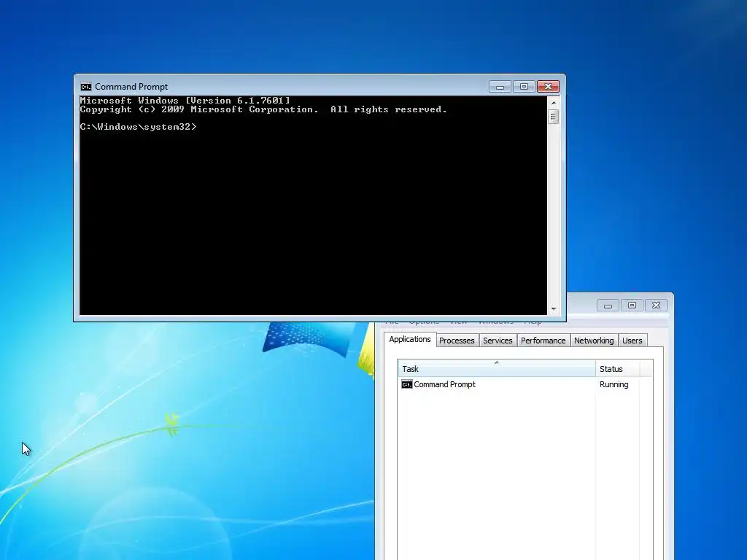Click the Command Prompt scroll down arrow
Screen dimensions: 747x560
[553, 308]
